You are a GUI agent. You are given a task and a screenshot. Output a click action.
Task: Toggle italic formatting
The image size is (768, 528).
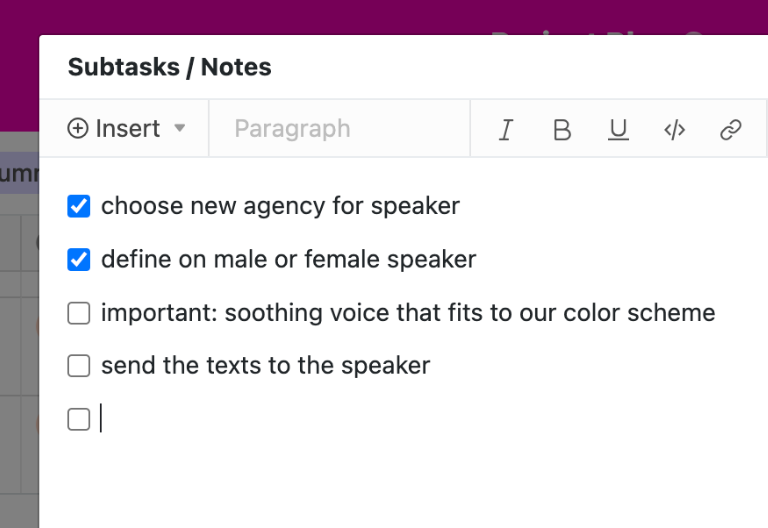(506, 129)
